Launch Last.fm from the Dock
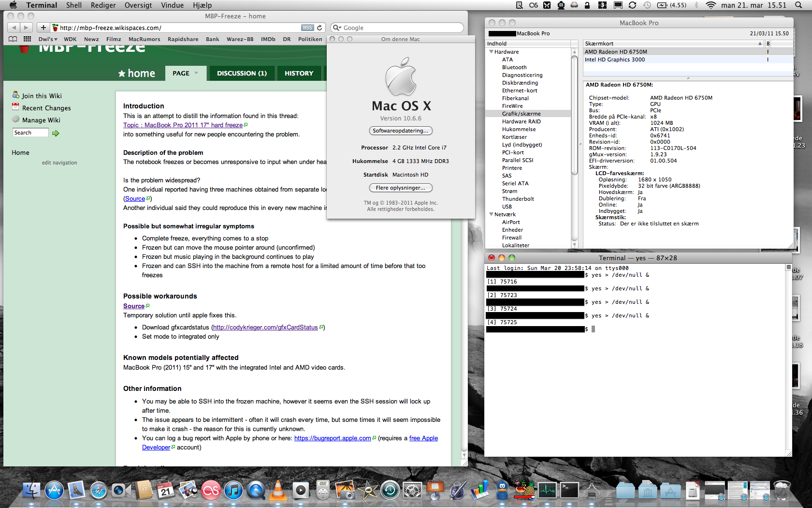 click(x=211, y=491)
